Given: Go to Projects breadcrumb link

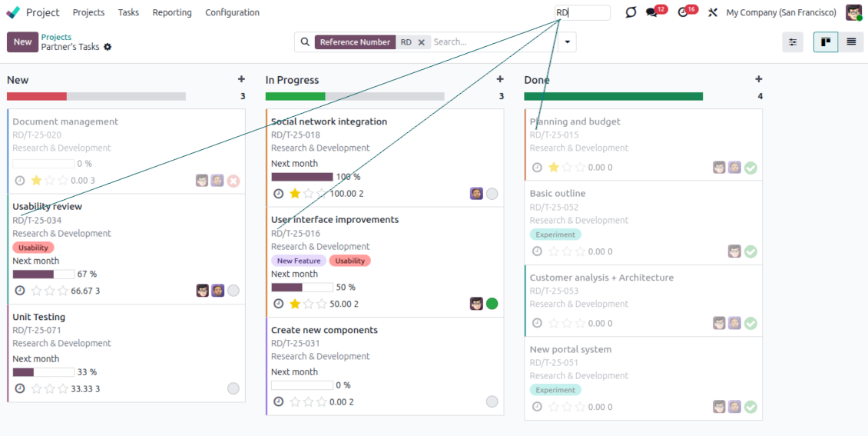Looking at the screenshot, I should click(x=56, y=37).
